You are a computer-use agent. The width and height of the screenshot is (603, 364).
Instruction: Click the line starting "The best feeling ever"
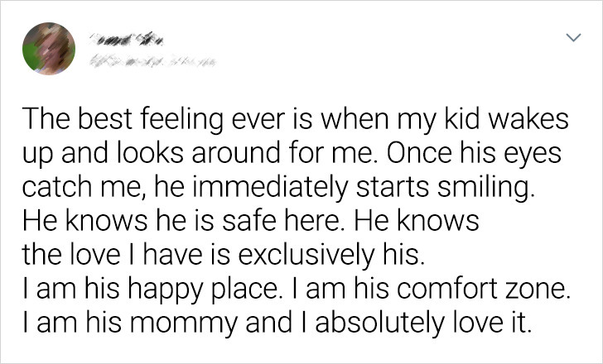296,119
